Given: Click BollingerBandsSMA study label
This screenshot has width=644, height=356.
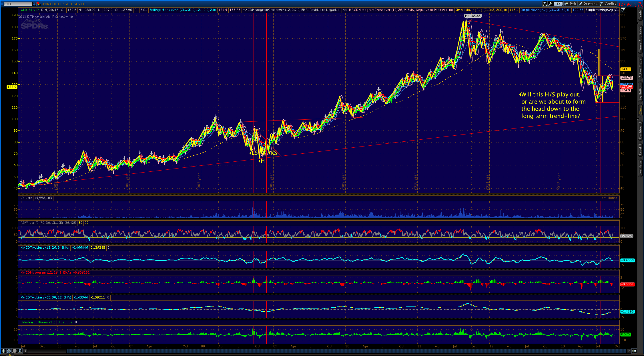Looking at the screenshot, I should 183,10.
